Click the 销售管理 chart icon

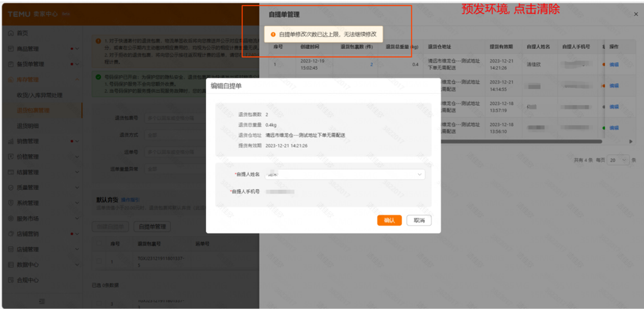click(x=10, y=141)
